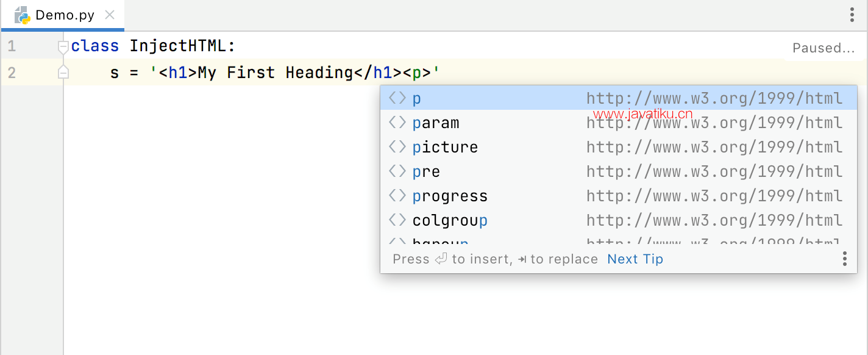The image size is (868, 355).
Task: Choose 'picture' from the completion list
Action: click(x=618, y=147)
